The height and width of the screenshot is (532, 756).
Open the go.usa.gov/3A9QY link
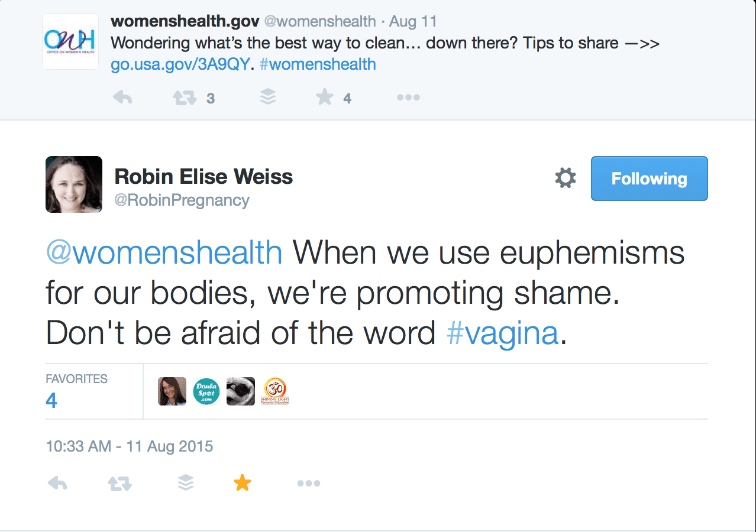(x=180, y=64)
